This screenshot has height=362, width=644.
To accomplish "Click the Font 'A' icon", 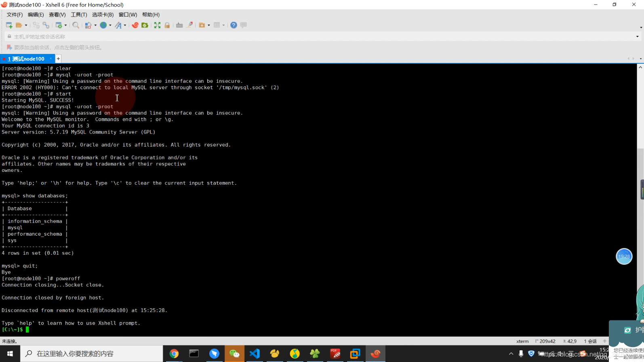I will pyautogui.click(x=118, y=25).
